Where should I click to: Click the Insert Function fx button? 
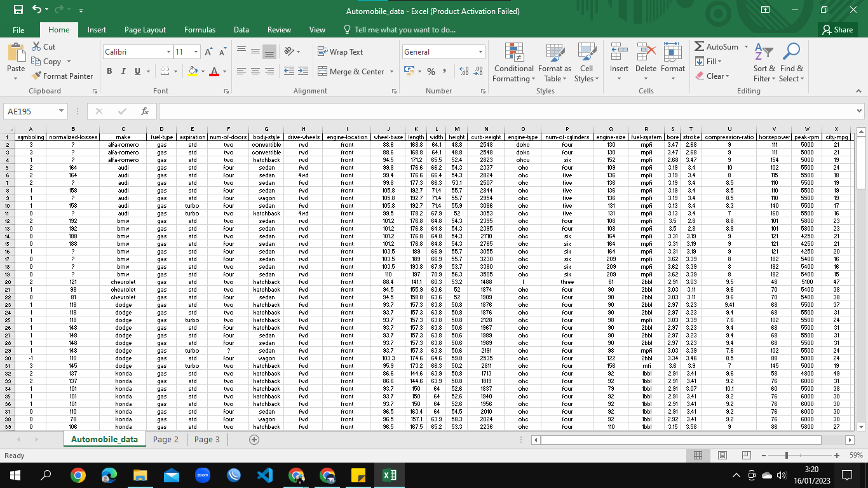[x=144, y=111]
